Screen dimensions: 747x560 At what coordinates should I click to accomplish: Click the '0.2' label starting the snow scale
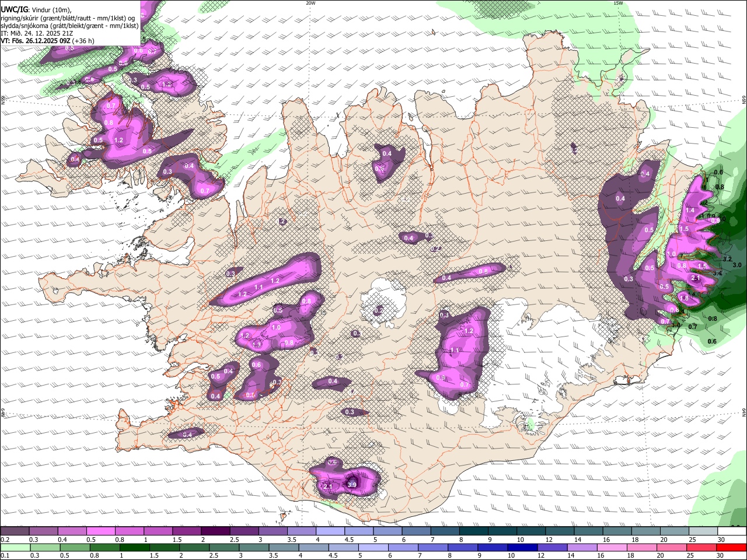[5, 540]
